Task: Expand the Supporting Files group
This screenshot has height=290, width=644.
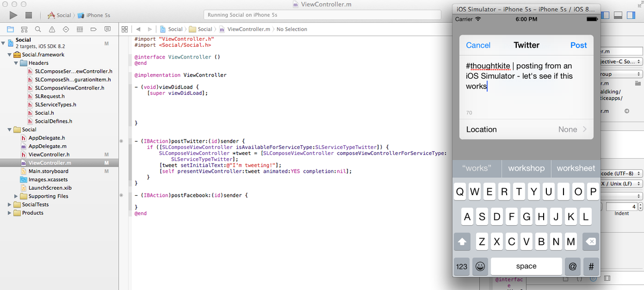Action: tap(16, 196)
